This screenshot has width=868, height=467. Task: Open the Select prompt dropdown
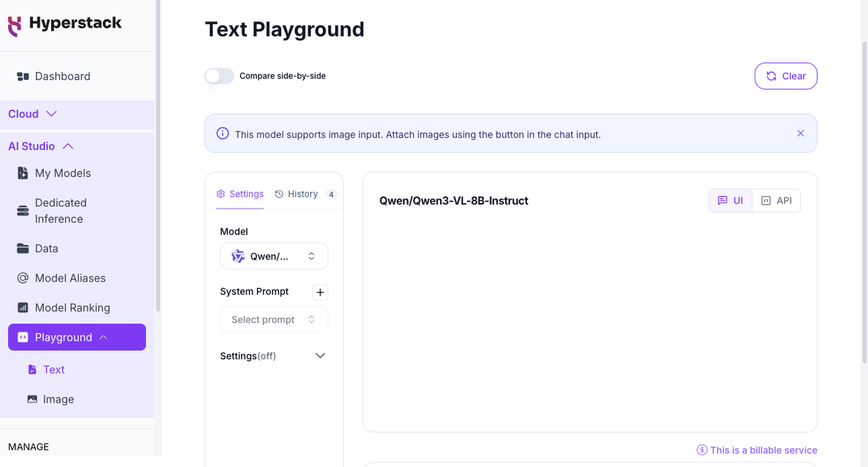coord(274,319)
